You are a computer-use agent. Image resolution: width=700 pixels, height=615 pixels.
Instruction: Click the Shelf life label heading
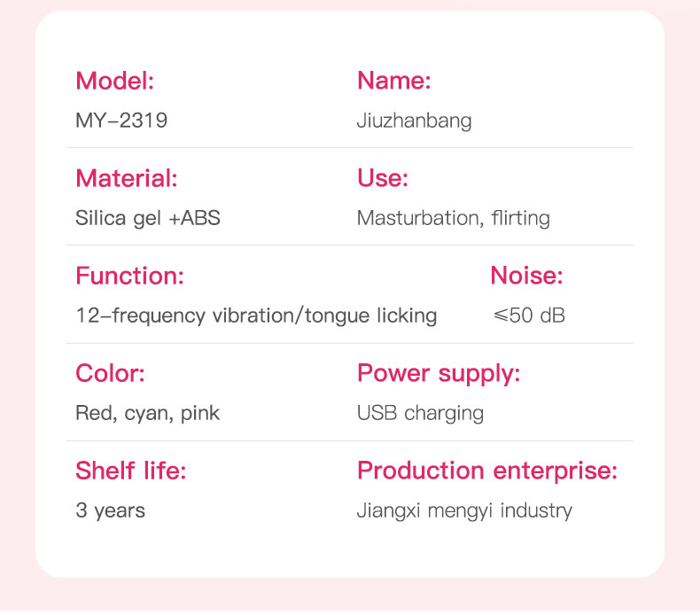click(x=131, y=471)
